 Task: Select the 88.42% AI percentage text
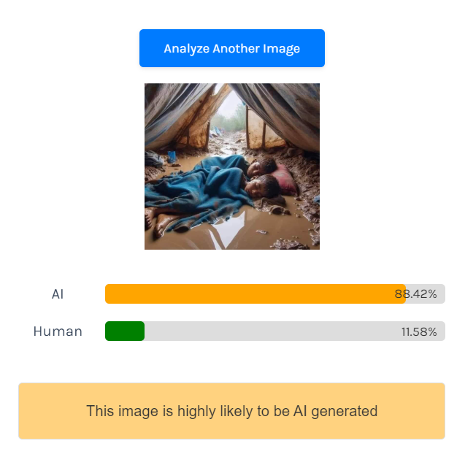pos(415,294)
